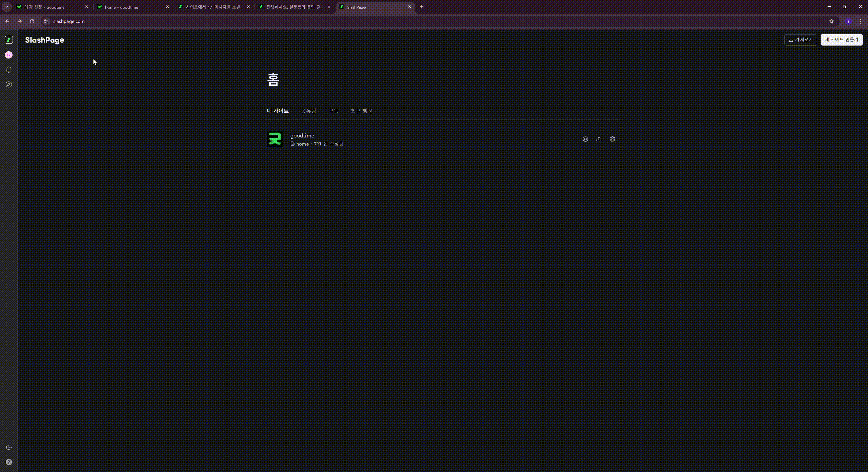Click the SlashPage logo icon in sidebar

9,40
